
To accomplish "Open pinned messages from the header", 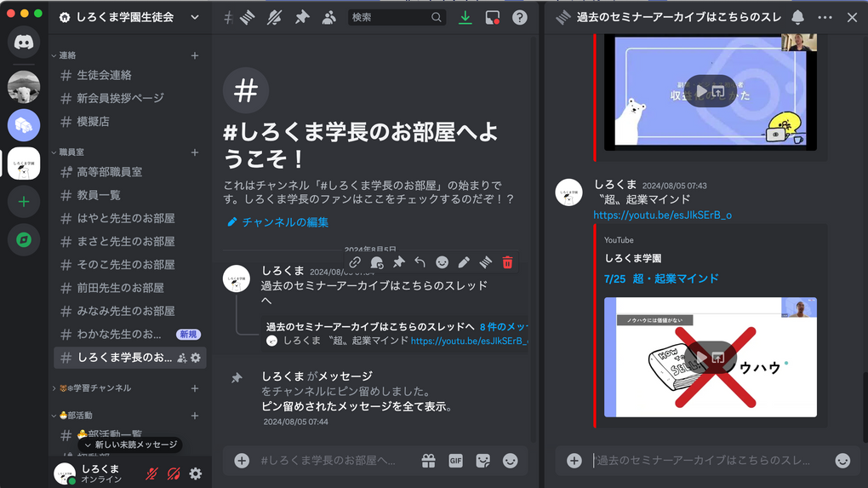I will coord(301,17).
